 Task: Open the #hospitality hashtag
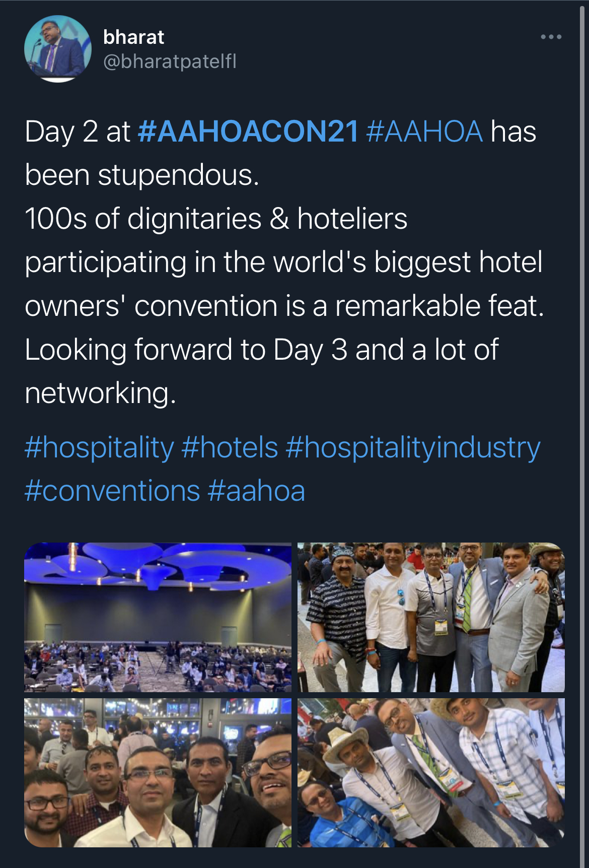click(99, 447)
